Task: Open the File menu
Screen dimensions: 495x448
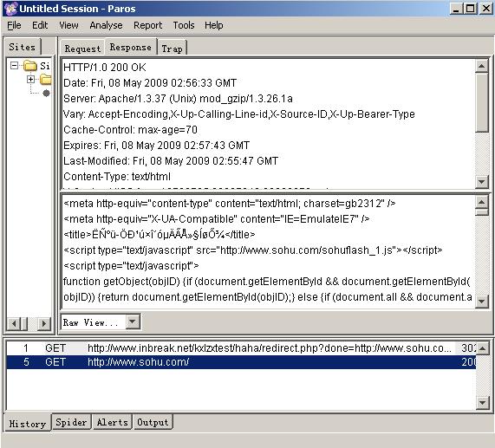Action: (x=14, y=25)
